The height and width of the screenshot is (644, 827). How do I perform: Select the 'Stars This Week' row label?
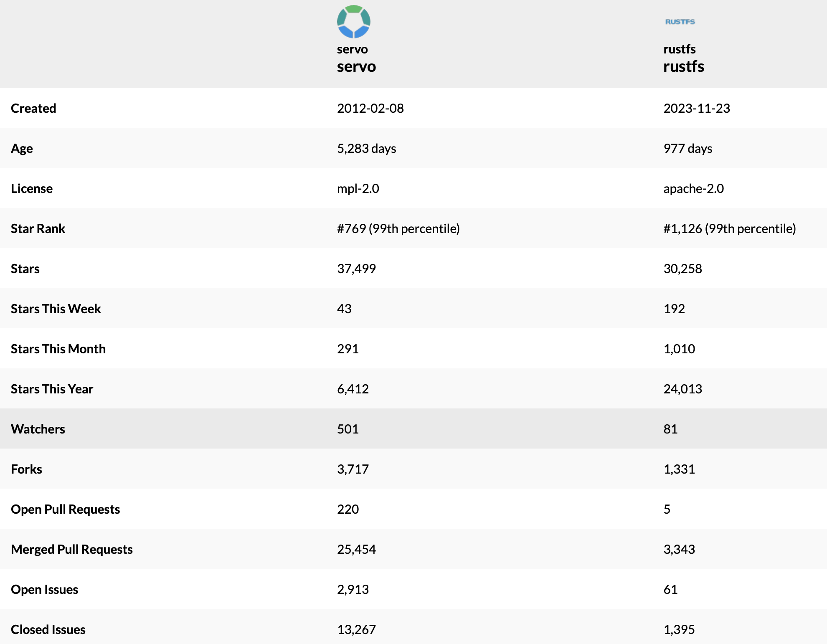[x=56, y=309]
